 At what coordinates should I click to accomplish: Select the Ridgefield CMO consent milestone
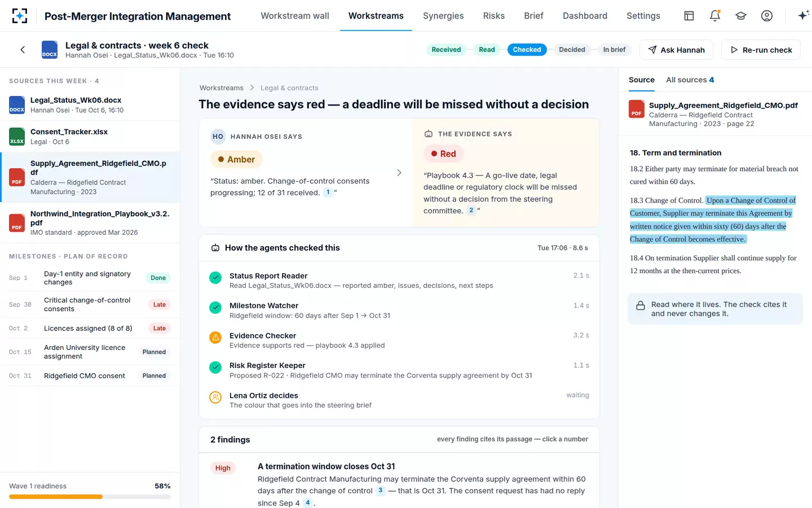pos(90,376)
